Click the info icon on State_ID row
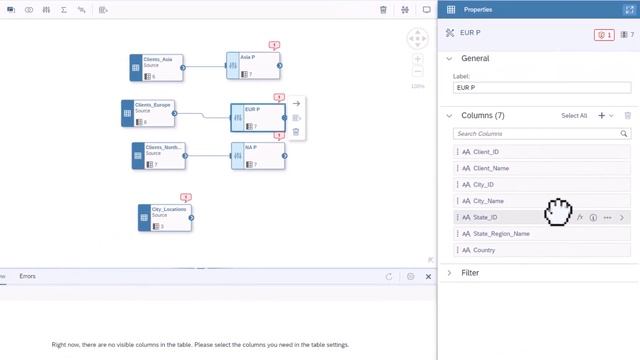This screenshot has height=360, width=640. click(593, 218)
